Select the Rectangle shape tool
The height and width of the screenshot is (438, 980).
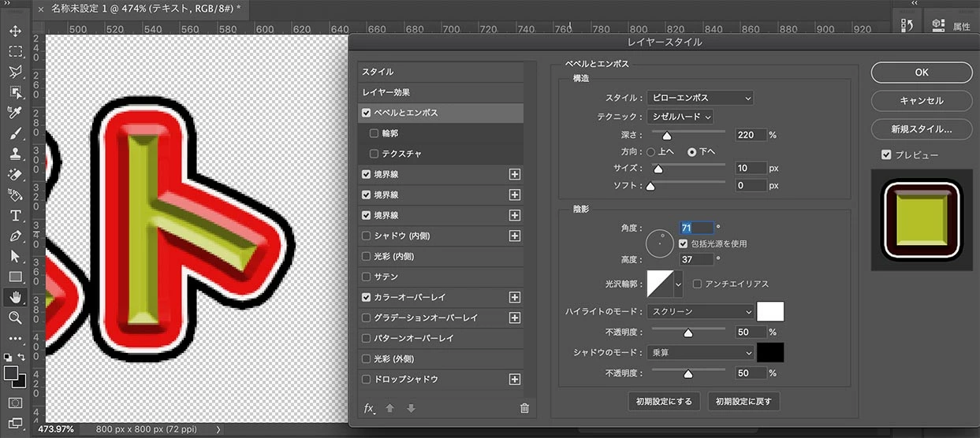(15, 277)
